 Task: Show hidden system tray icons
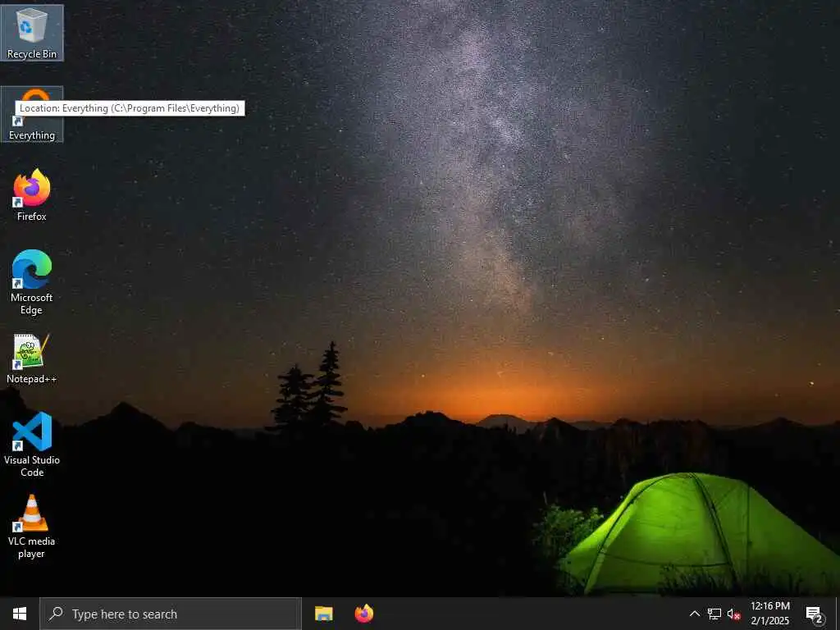tap(694, 614)
